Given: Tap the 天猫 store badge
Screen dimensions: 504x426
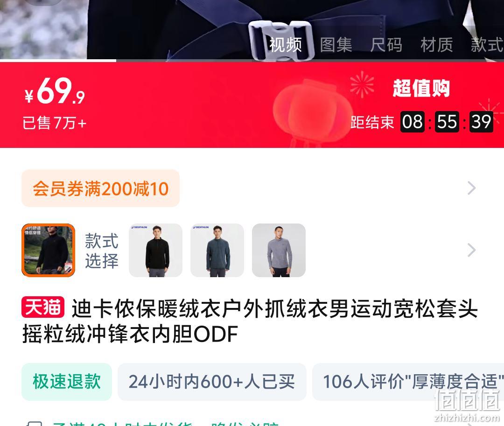Looking at the screenshot, I should [x=43, y=307].
